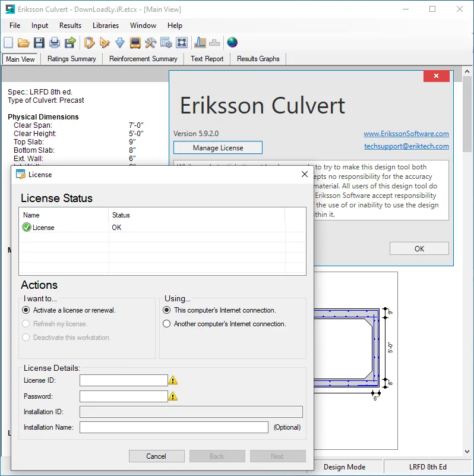Close the License dialog with X
The image size is (474, 476).
point(305,174)
